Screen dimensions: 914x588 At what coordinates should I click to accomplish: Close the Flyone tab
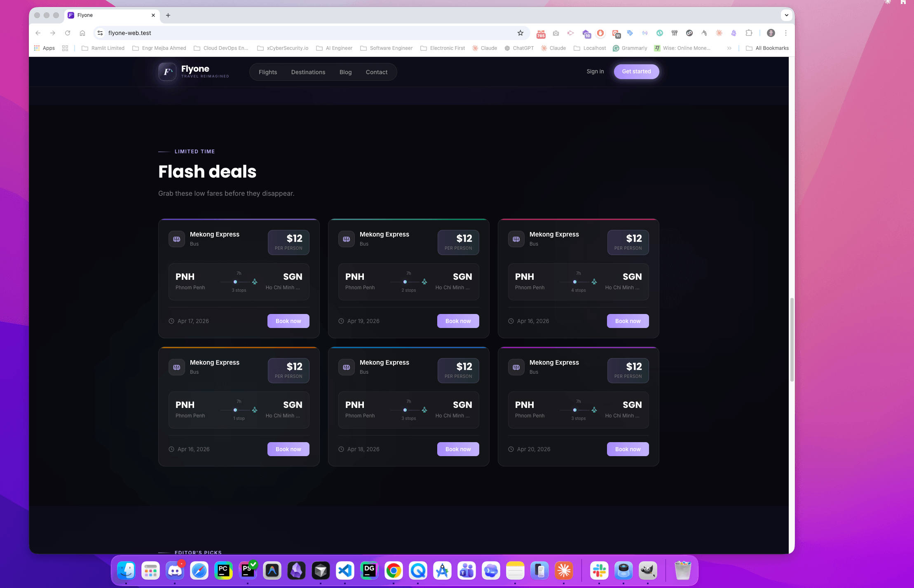coord(153,15)
